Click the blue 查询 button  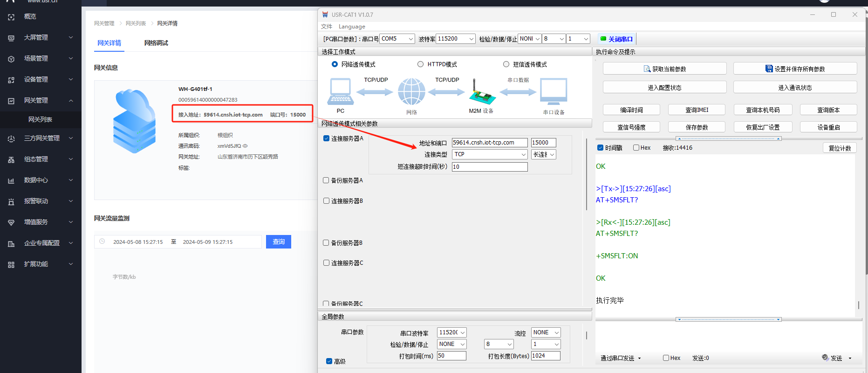pos(278,242)
